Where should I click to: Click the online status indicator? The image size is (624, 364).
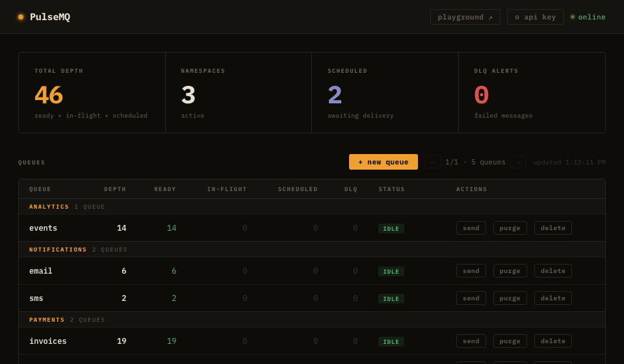click(x=588, y=17)
